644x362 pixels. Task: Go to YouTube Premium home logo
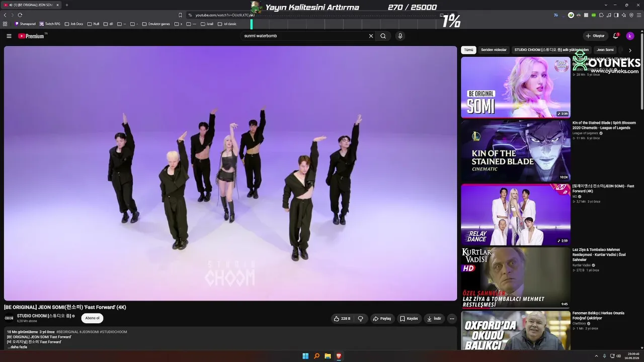(32, 36)
